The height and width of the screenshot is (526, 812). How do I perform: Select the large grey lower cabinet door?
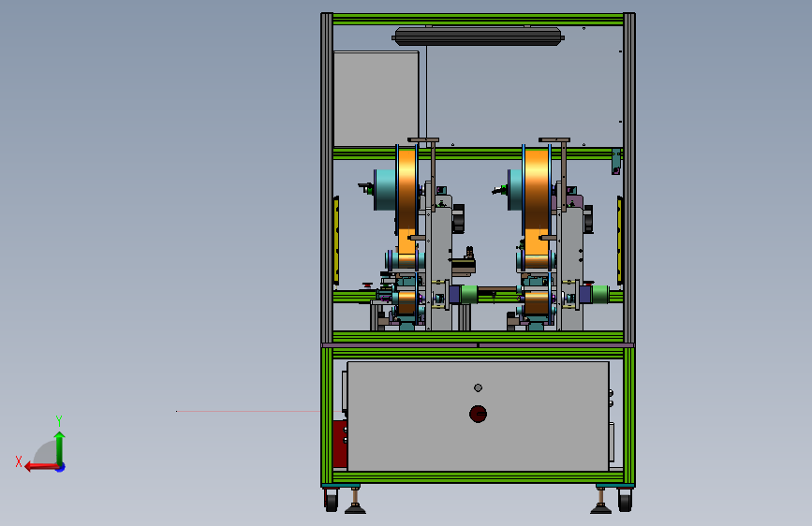click(478, 416)
